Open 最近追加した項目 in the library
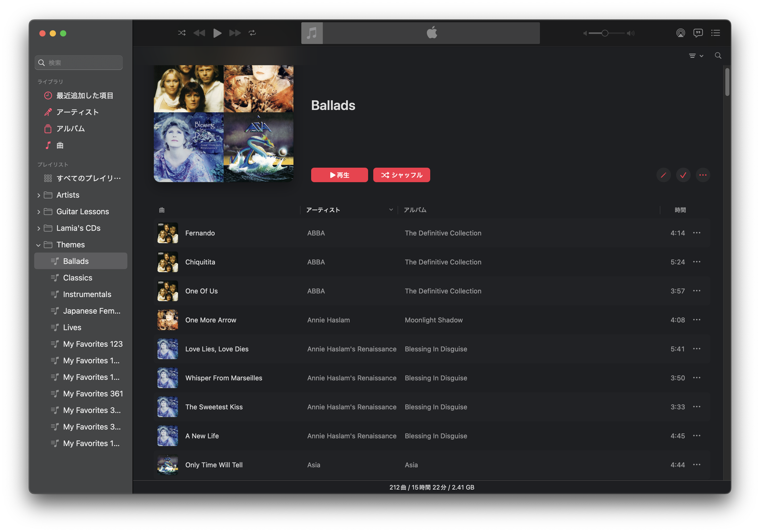 (85, 96)
